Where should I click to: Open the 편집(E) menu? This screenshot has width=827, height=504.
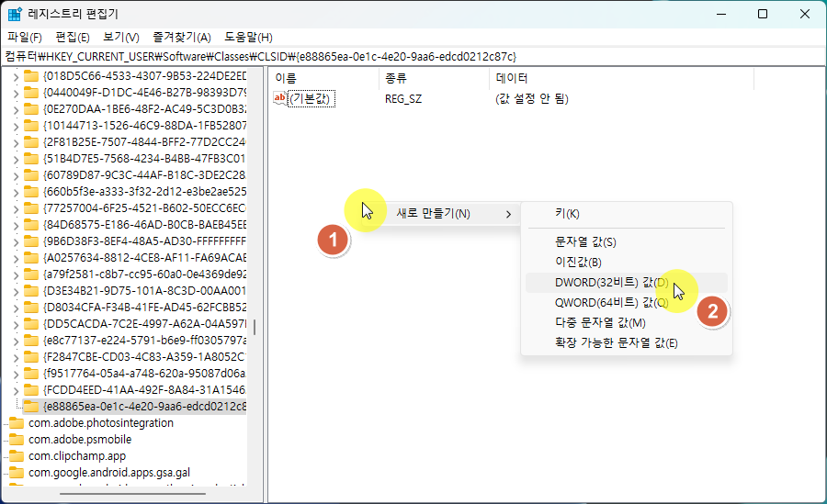[x=73, y=38]
